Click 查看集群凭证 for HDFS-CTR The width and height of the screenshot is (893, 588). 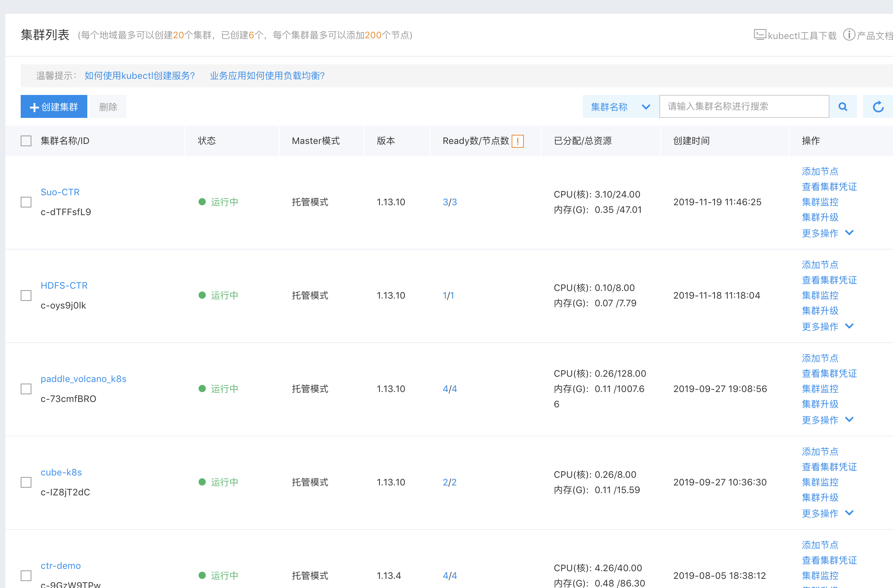click(x=829, y=280)
